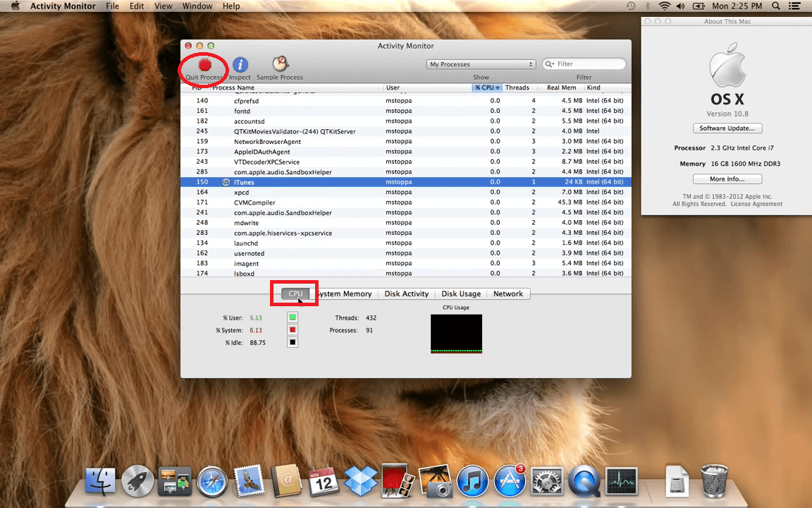
Task: Click the menu bar clock Mon 2:25 PM
Action: (x=737, y=6)
